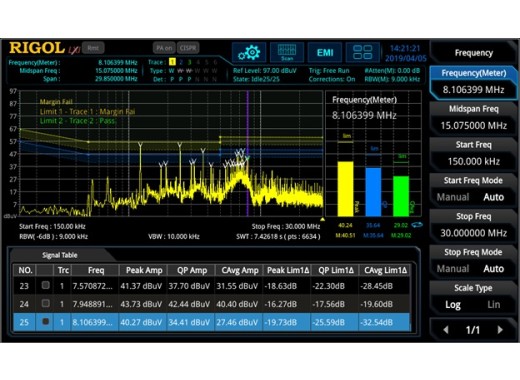This screenshot has height=380, width=520.
Task: Sort by QP Amp column header
Action: click(192, 270)
